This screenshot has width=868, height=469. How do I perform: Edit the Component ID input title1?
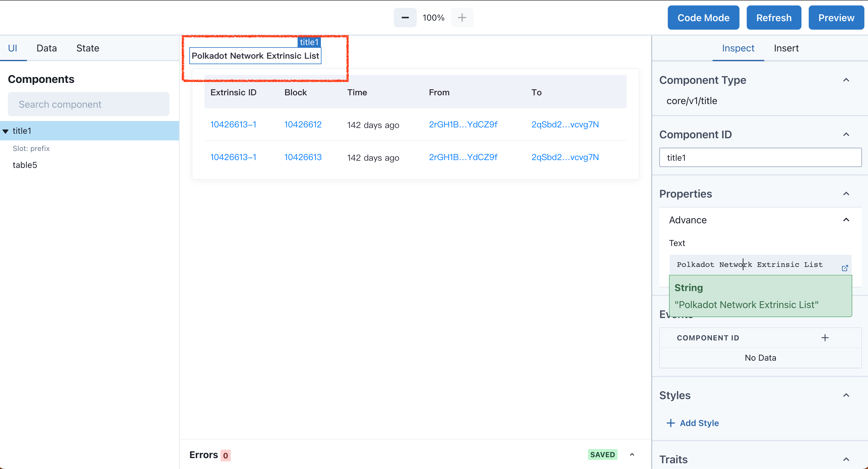coord(760,157)
